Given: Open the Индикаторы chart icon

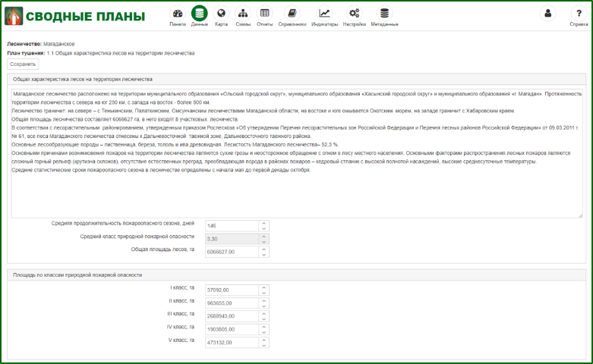Looking at the screenshot, I should pyautogui.click(x=324, y=14).
